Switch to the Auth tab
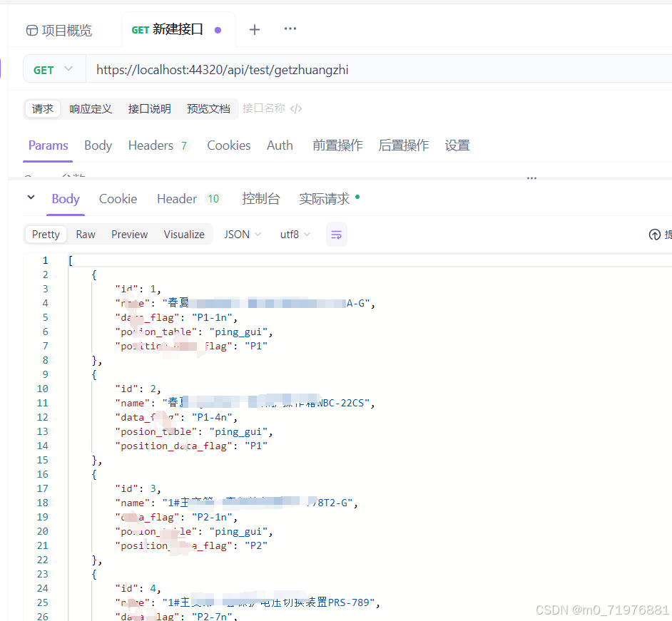The height and width of the screenshot is (621, 672). (x=280, y=145)
